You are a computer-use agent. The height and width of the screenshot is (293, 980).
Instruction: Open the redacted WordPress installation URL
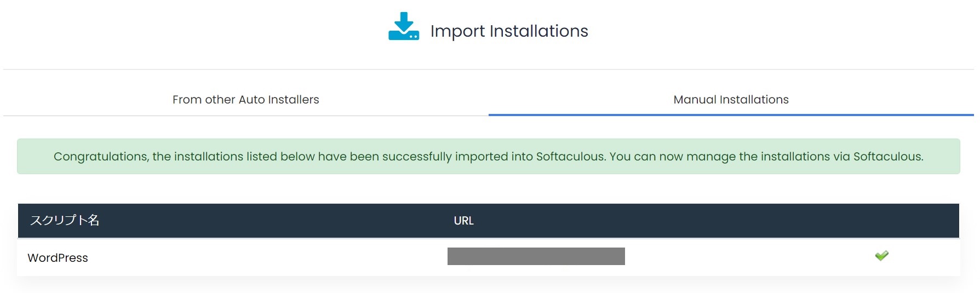536,256
